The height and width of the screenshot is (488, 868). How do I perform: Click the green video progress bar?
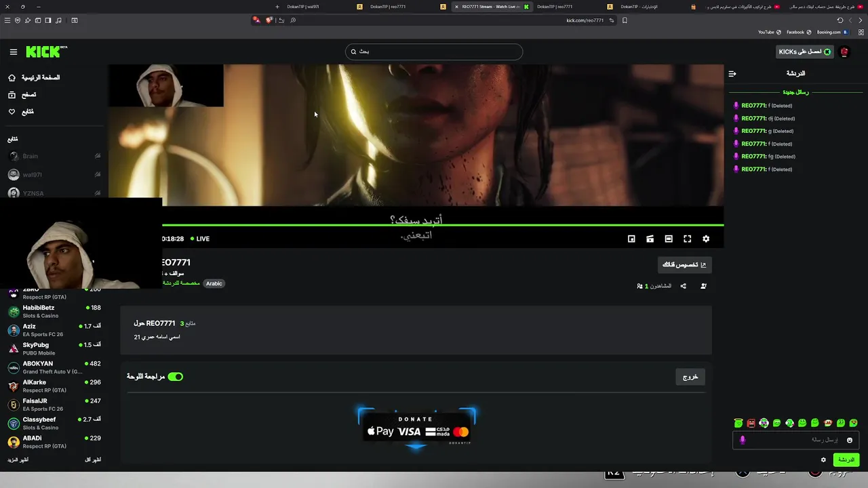443,224
